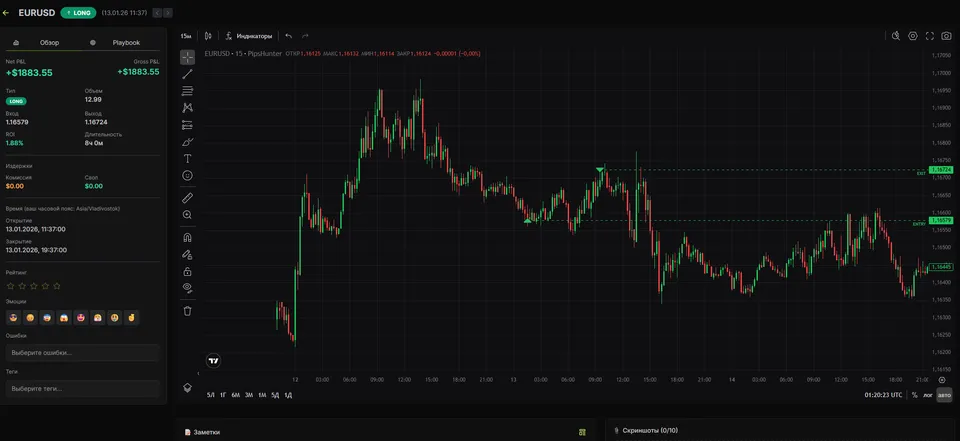Rate trade with the third star
Image resolution: width=960 pixels, height=441 pixels.
(34, 286)
